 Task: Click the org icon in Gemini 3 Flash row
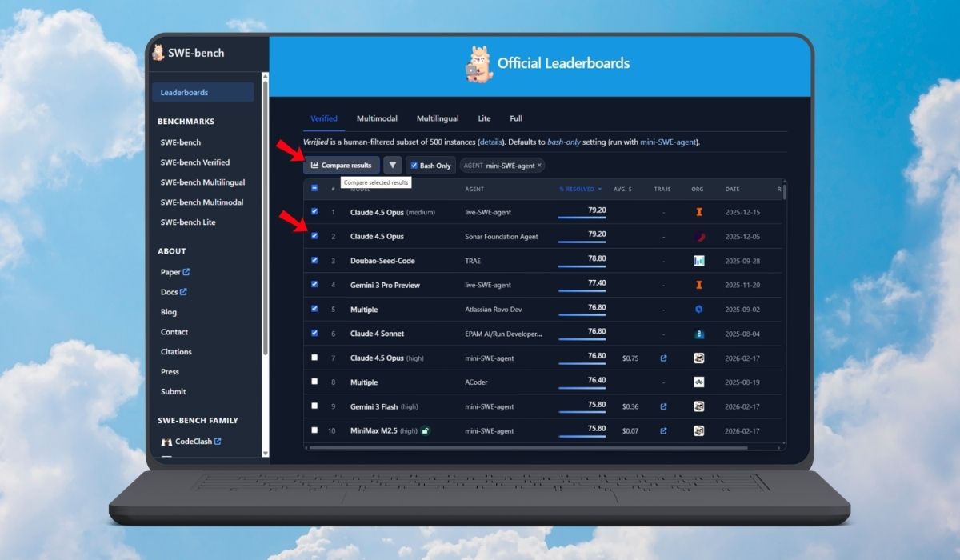coord(698,406)
